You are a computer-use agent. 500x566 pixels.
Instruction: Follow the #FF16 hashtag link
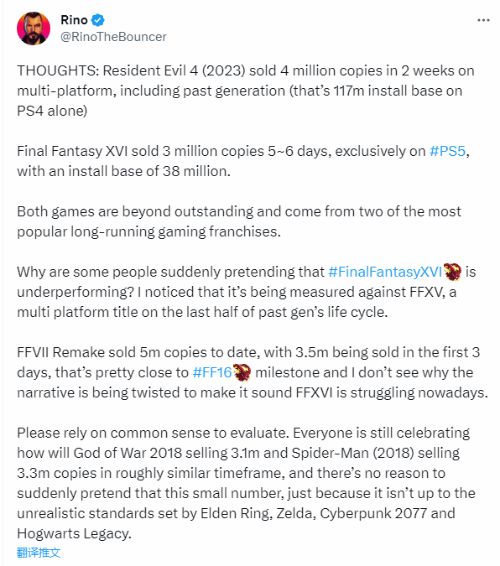tap(212, 373)
